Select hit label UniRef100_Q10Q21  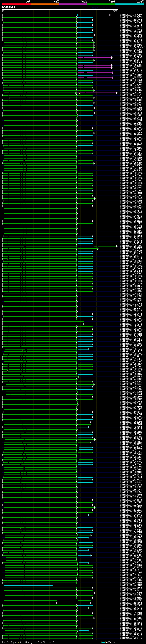tap(131, 73)
